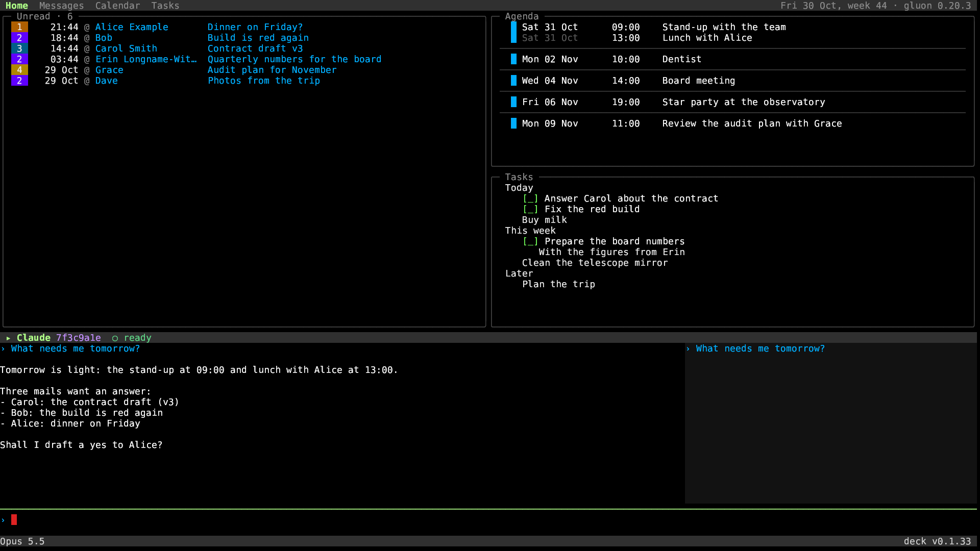Select the 'Buy milk' task
Viewport: 980px width, 551px height.
(x=544, y=220)
